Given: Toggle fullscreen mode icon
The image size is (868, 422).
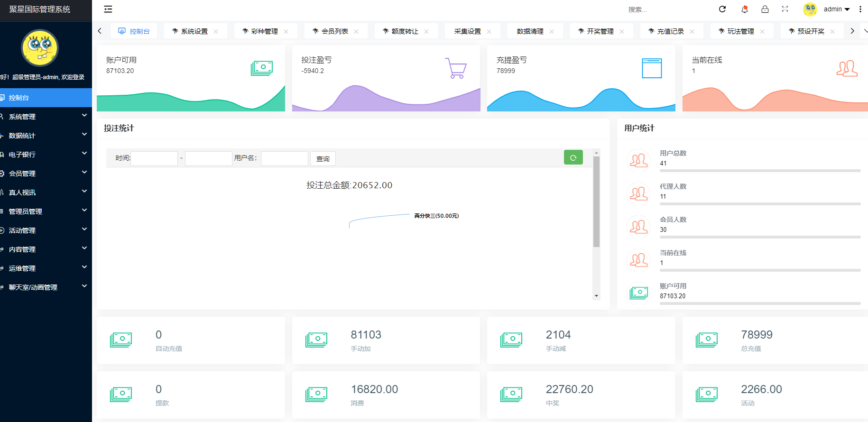Looking at the screenshot, I should tap(785, 9).
